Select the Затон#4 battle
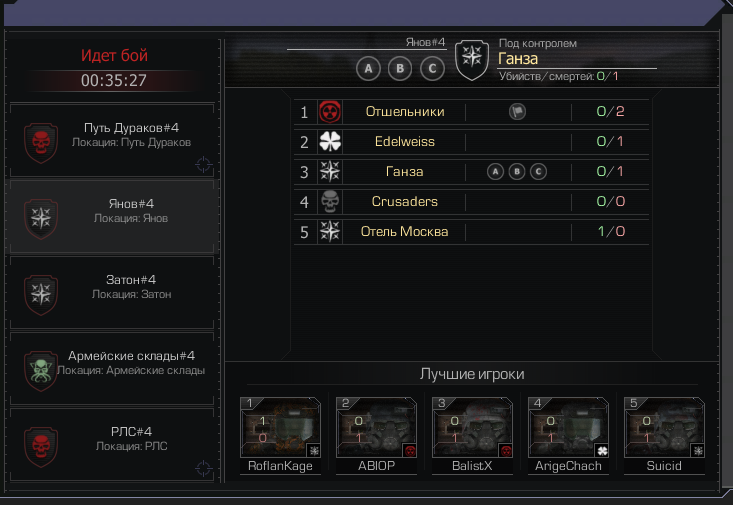The height and width of the screenshot is (505, 733). (112, 293)
